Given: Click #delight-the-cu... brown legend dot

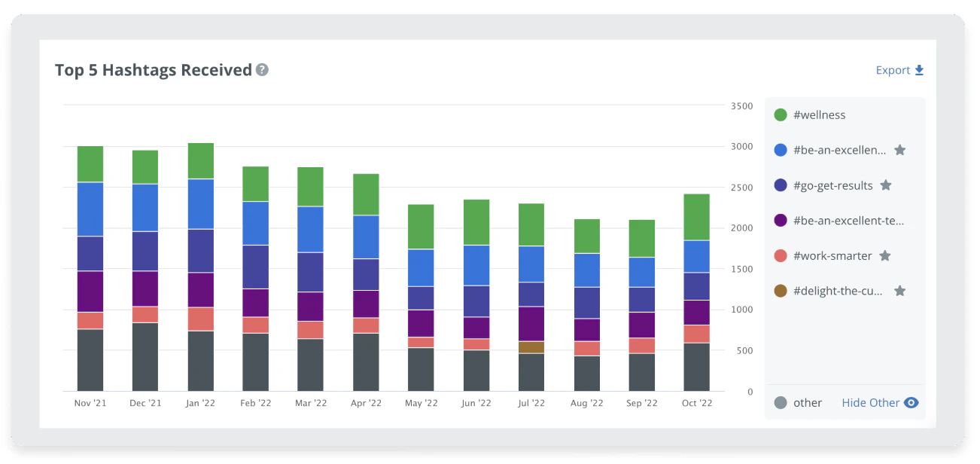Looking at the screenshot, I should (781, 291).
